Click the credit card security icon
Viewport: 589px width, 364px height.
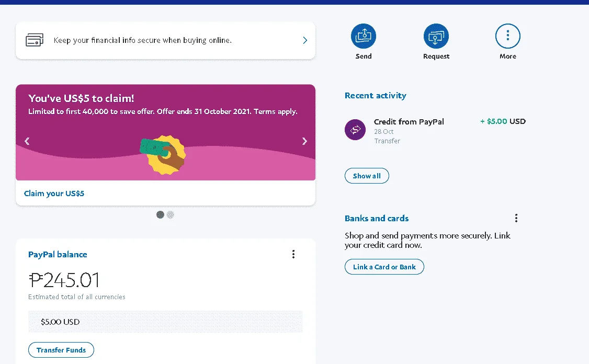[35, 40]
